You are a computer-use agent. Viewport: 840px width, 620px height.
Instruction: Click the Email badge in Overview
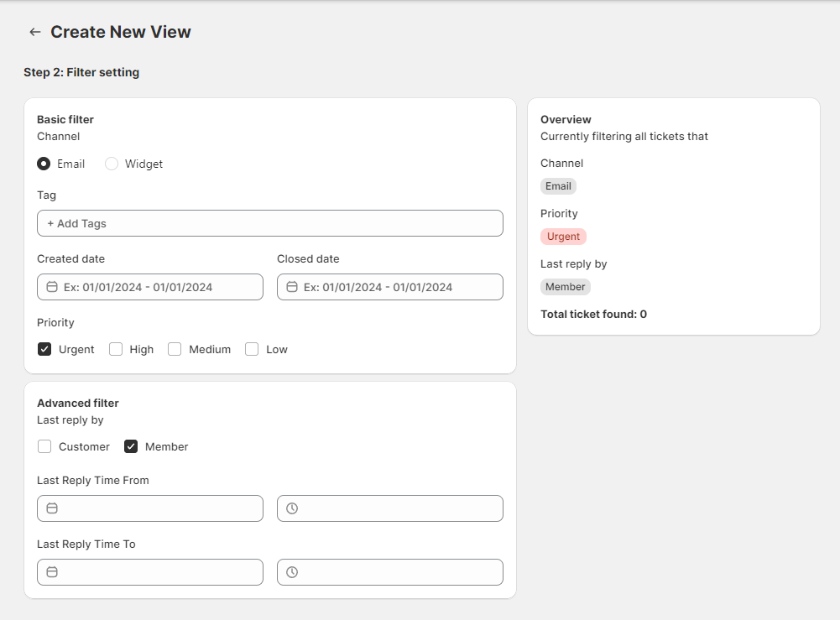point(558,186)
